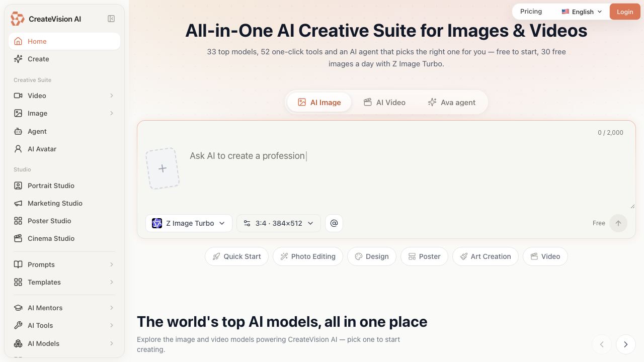The height and width of the screenshot is (362, 644).
Task: Click the Home house icon in sidebar
Action: (x=18, y=41)
